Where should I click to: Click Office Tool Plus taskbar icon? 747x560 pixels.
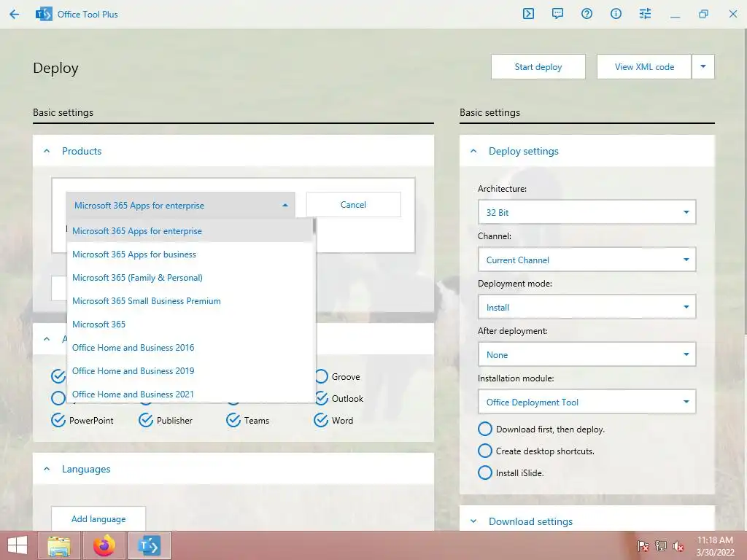click(x=149, y=545)
